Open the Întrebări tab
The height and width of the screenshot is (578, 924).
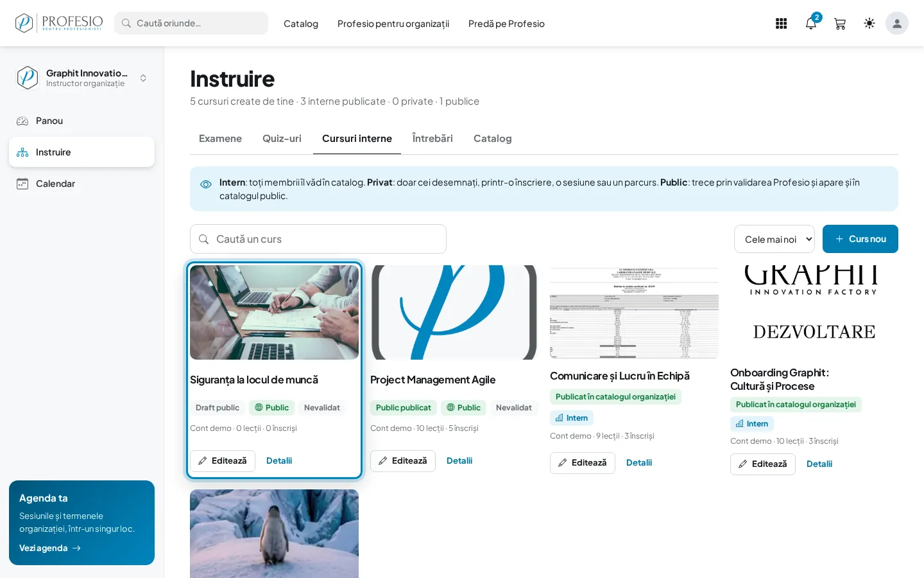pos(432,139)
